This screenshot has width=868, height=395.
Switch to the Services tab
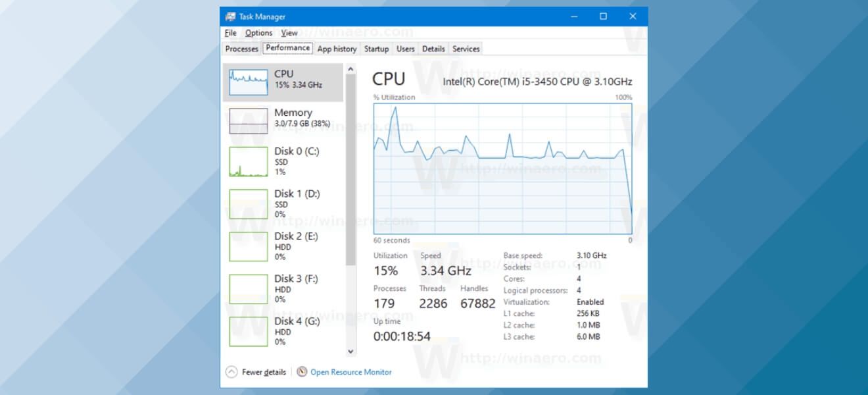pos(466,48)
